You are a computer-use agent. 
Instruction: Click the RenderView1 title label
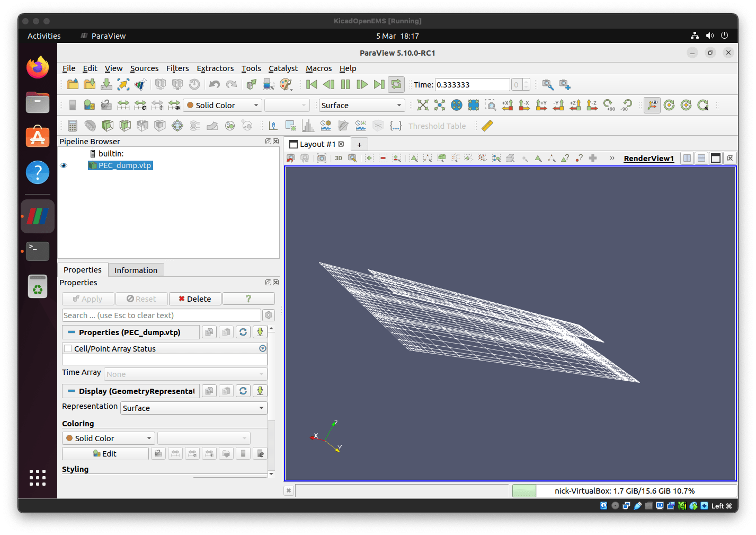point(648,158)
